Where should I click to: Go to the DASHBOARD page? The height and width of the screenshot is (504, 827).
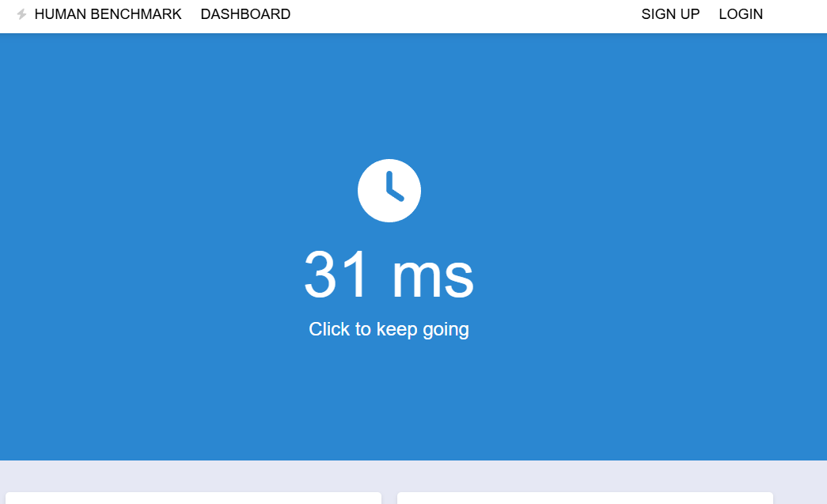pyautogui.click(x=245, y=14)
